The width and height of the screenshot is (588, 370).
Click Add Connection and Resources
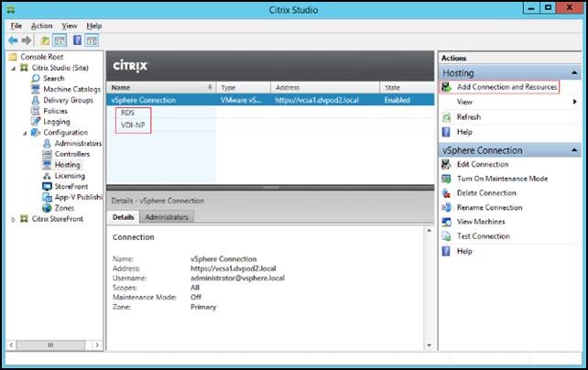point(506,87)
